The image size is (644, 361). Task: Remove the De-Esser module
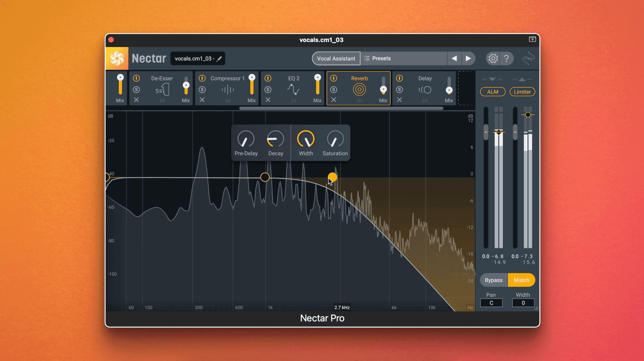point(136,100)
